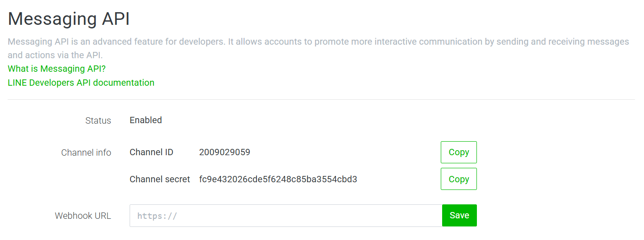644x240 pixels.
Task: Open LINE Developers API documentation link
Action: tap(81, 83)
